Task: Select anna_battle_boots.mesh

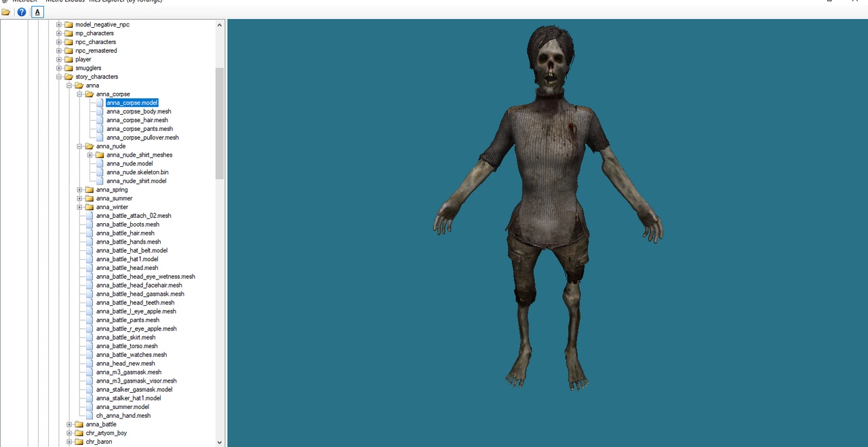Action: click(127, 225)
